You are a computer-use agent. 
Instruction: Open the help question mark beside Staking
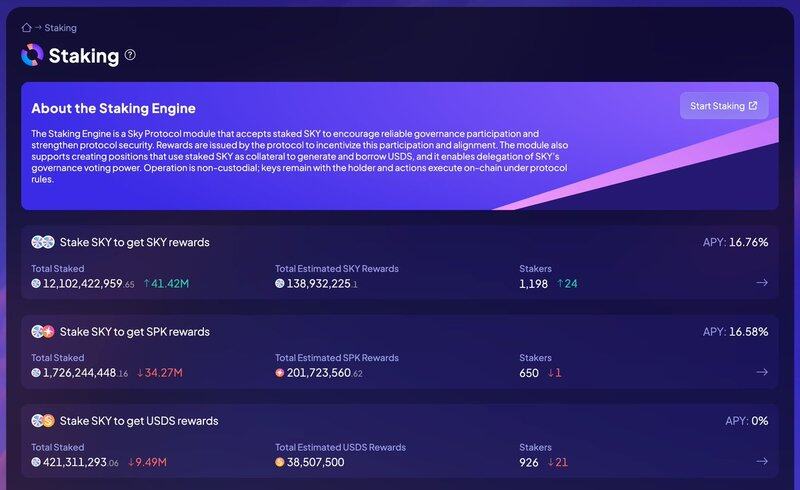tap(130, 55)
